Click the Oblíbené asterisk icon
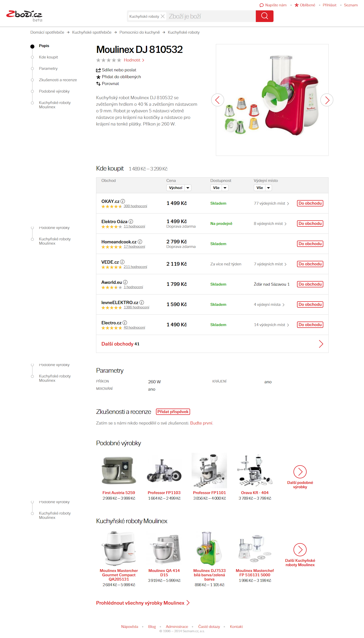This screenshot has width=364, height=638. pyautogui.click(x=297, y=5)
